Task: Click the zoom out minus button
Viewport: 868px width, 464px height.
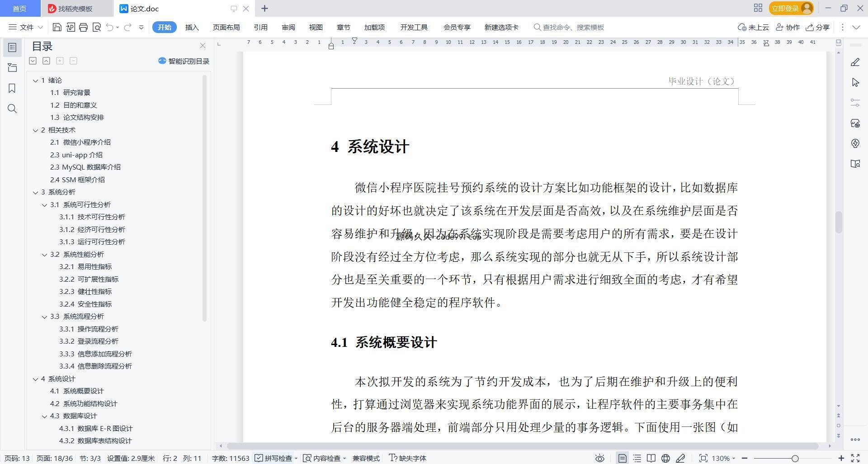Action: point(744,458)
